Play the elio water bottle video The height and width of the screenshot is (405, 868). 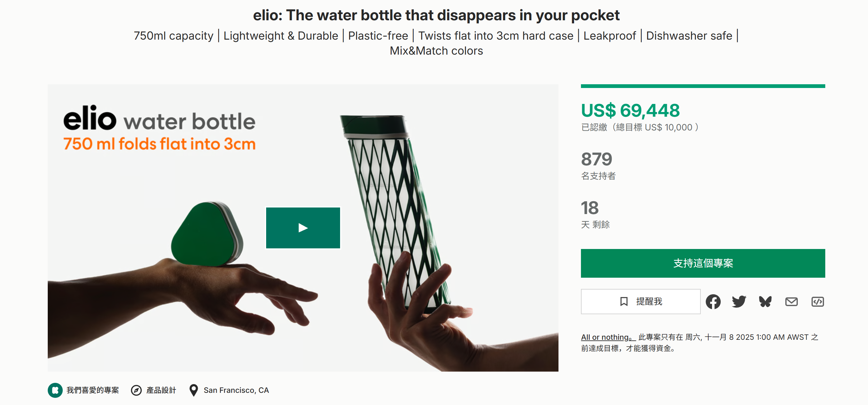click(303, 228)
